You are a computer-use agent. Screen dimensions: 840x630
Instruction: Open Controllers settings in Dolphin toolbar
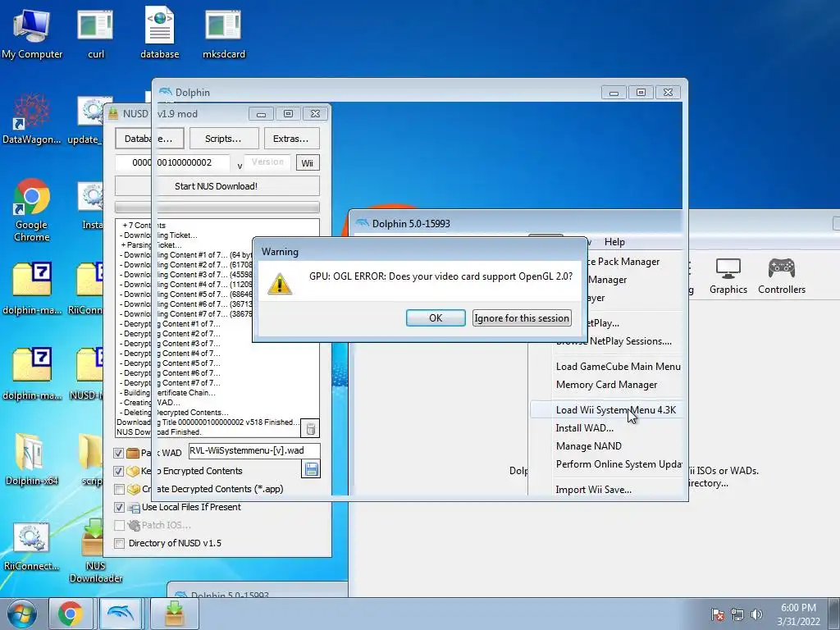(782, 276)
